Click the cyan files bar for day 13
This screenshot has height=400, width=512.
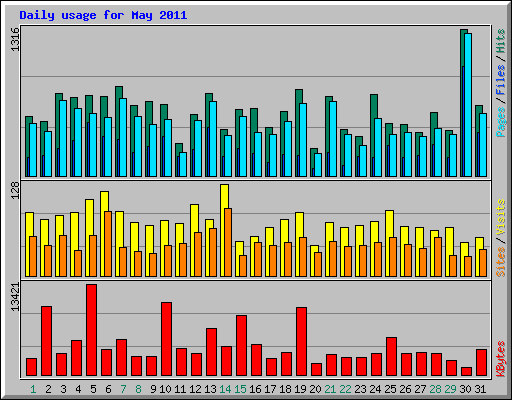[213, 139]
